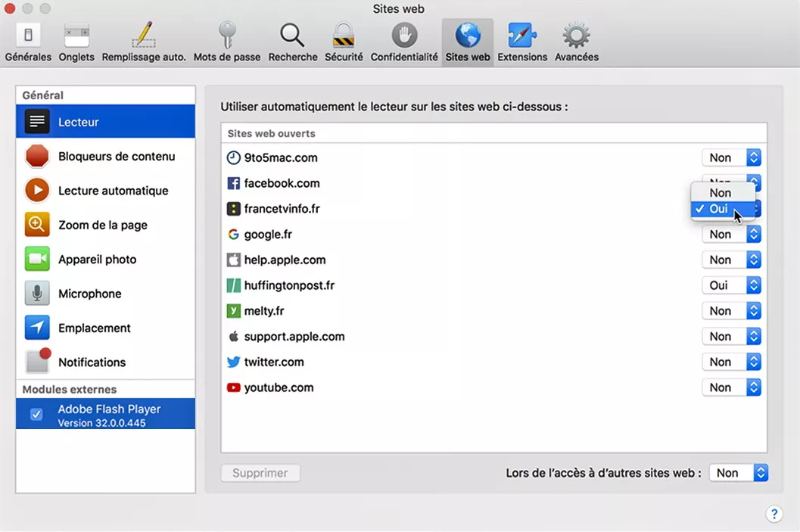This screenshot has width=800, height=532.
Task: Open Mots de passe key icon
Action: point(226,36)
